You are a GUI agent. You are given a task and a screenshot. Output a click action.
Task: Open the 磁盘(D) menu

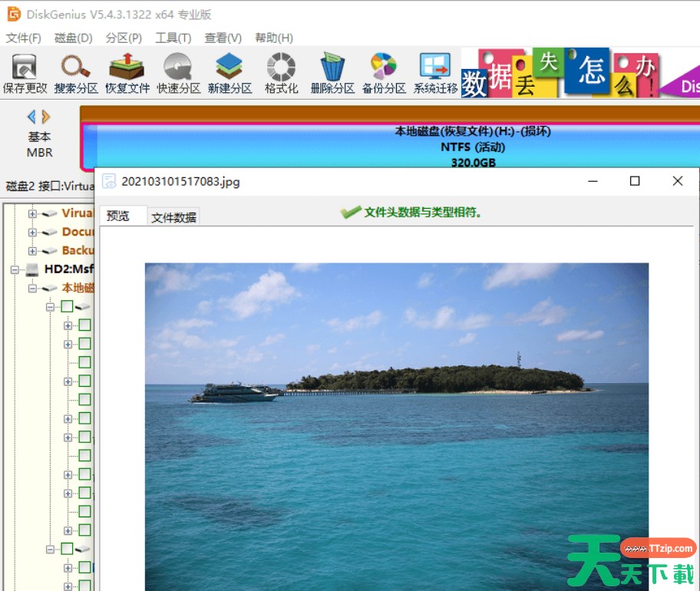pyautogui.click(x=73, y=38)
